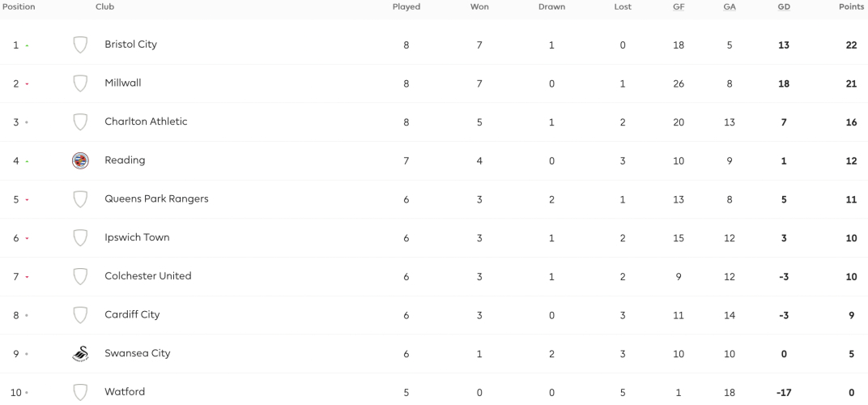Image resolution: width=868 pixels, height=405 pixels.
Task: Click the GF column header
Action: [679, 6]
